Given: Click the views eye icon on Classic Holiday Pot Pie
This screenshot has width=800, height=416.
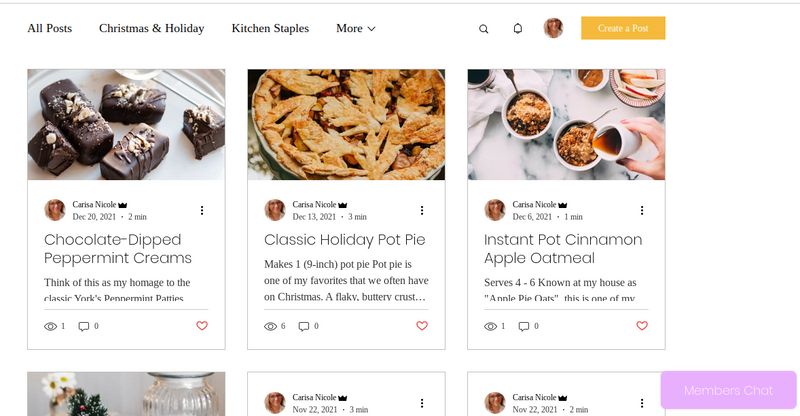Looking at the screenshot, I should click(270, 326).
